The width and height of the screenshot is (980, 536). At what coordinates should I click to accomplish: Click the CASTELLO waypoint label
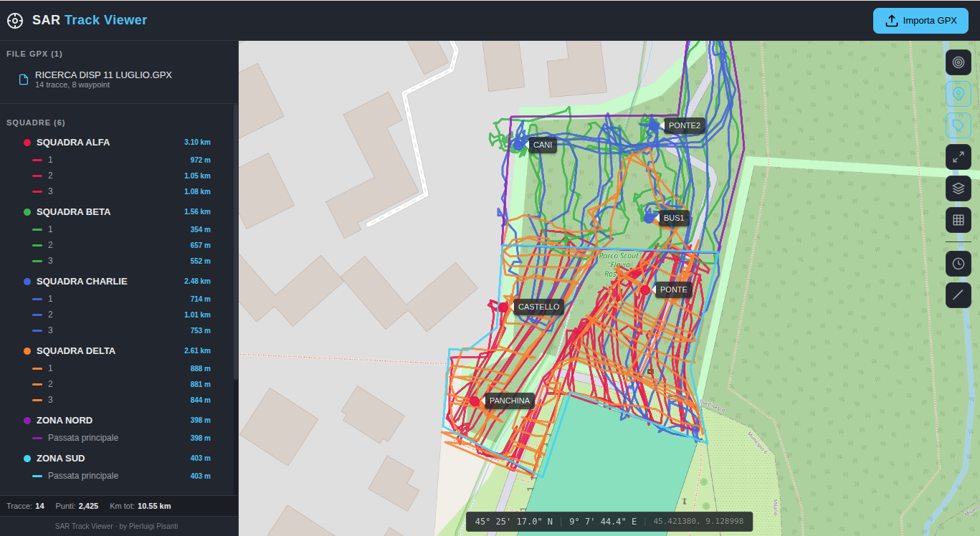click(538, 307)
